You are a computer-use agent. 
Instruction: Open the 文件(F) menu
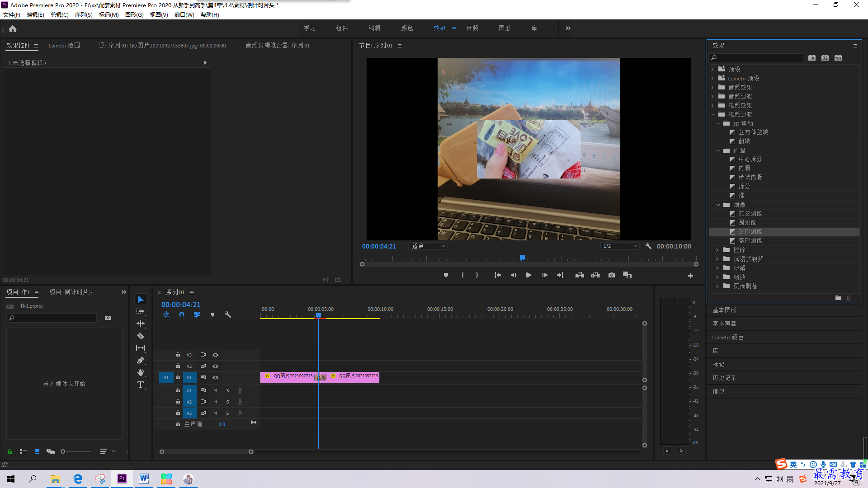pos(12,15)
